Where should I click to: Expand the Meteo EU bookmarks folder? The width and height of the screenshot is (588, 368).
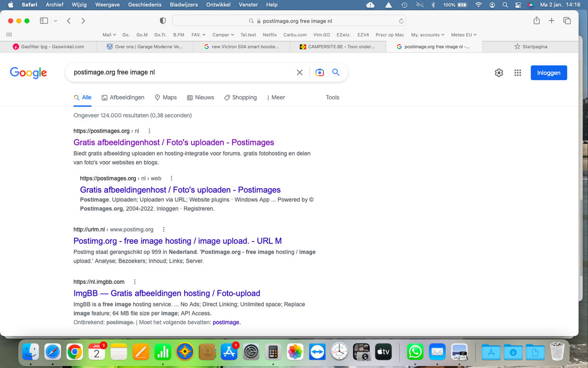[x=464, y=34]
